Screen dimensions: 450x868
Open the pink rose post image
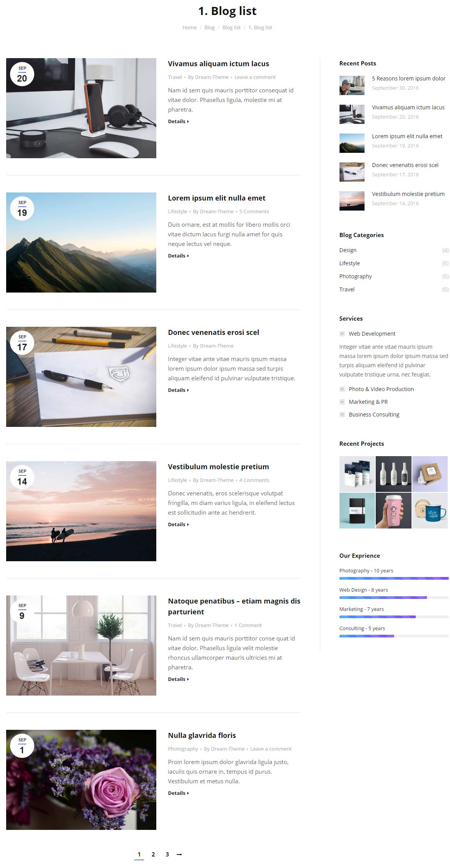coord(81,779)
